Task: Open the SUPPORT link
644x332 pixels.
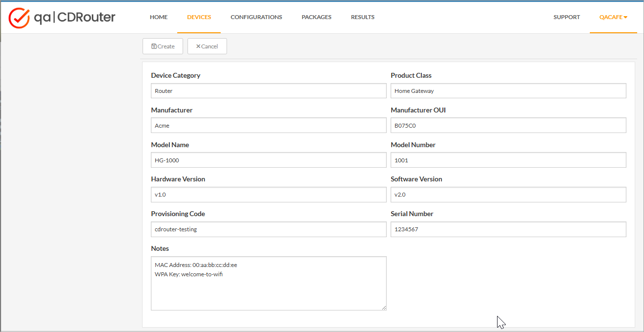Action: click(x=567, y=17)
